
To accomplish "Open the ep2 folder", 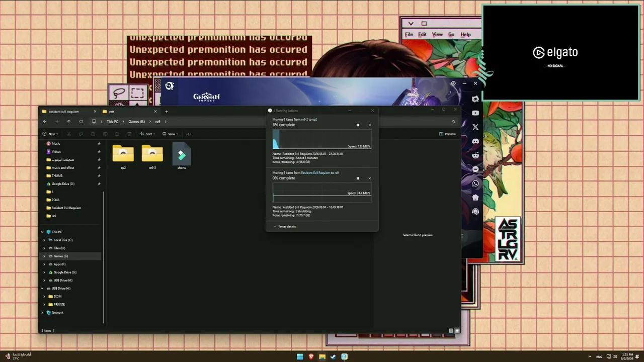I will [123, 156].
